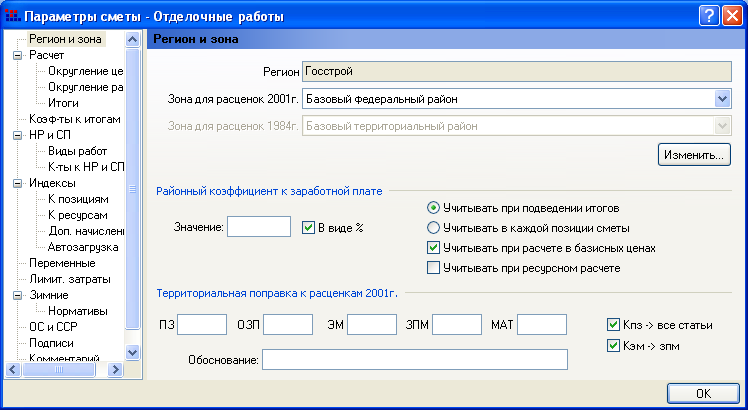Click the tree scroll up arrow
The height and width of the screenshot is (410, 748).
[132, 39]
